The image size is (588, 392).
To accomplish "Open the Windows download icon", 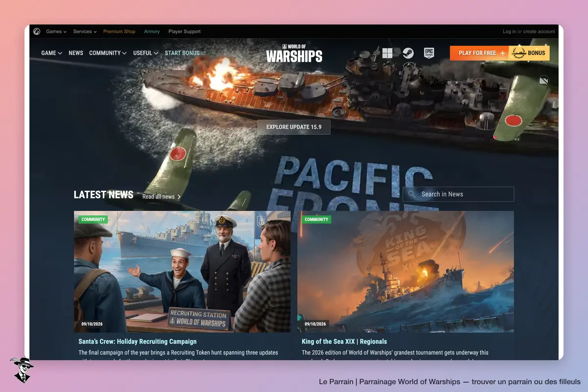I will pos(387,53).
